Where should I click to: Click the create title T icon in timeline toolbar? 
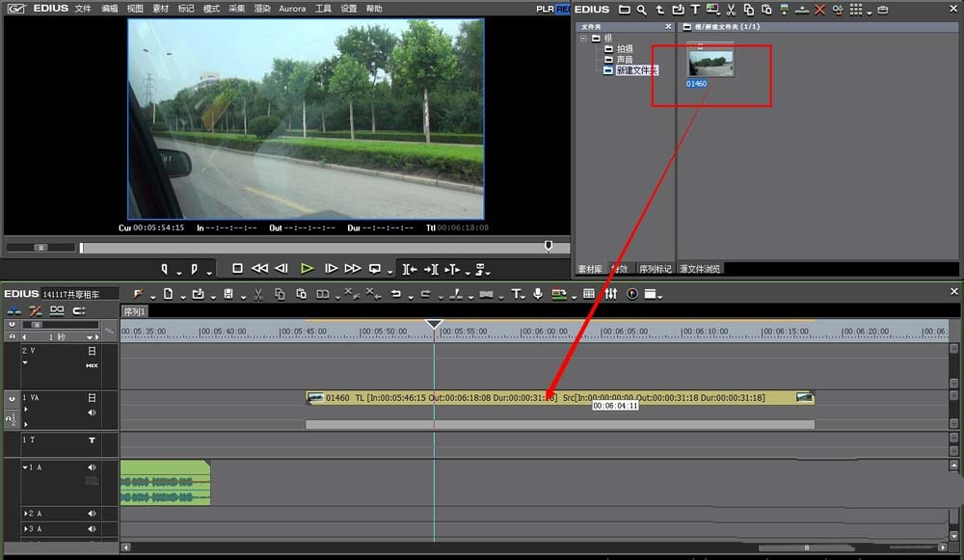click(516, 294)
